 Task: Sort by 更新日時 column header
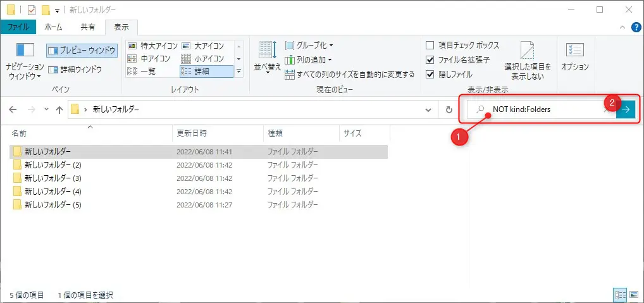tap(218, 133)
